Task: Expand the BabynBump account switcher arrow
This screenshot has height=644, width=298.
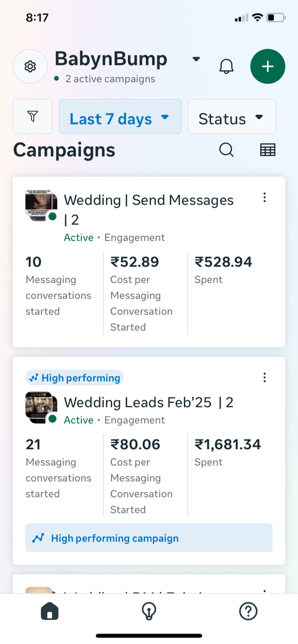Action: click(x=196, y=59)
